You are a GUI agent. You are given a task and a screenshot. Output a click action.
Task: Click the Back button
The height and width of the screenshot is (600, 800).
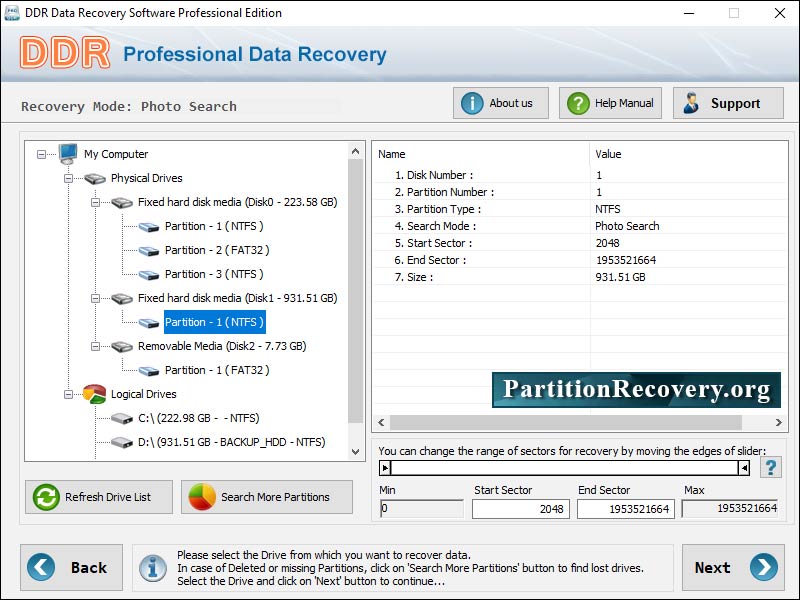pyautogui.click(x=70, y=567)
